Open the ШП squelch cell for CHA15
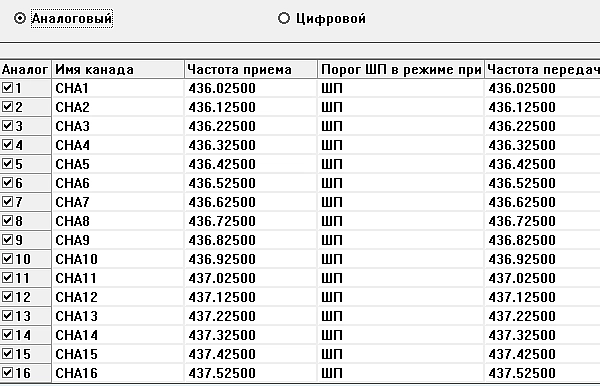This screenshot has width=600, height=386. point(401,354)
